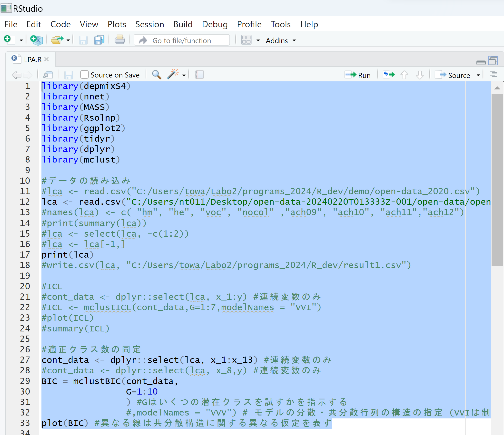Click the editor vertical scrollbar thumb
This screenshot has width=504, height=435.
[x=497, y=180]
